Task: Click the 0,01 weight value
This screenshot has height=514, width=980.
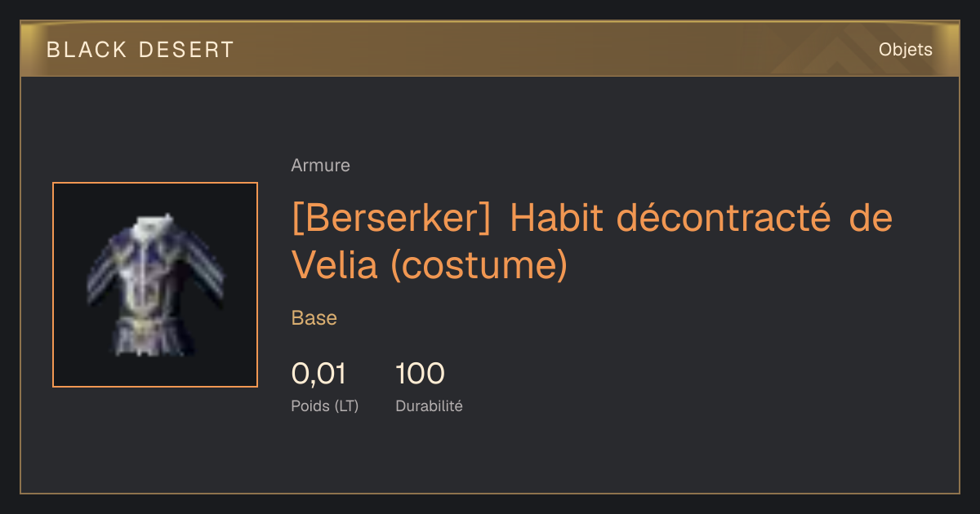Action: click(x=318, y=374)
